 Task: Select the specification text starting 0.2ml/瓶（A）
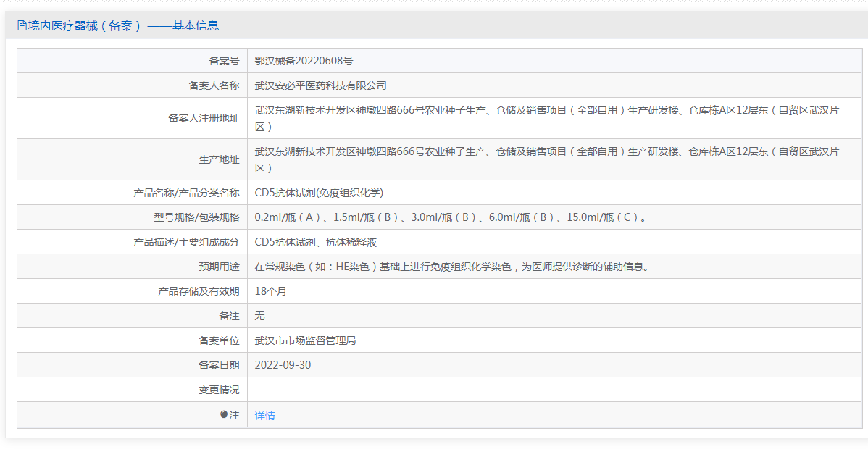pos(451,217)
